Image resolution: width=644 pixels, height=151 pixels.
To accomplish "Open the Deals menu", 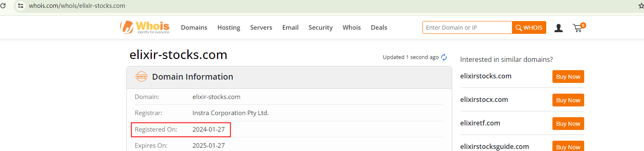I will (379, 28).
